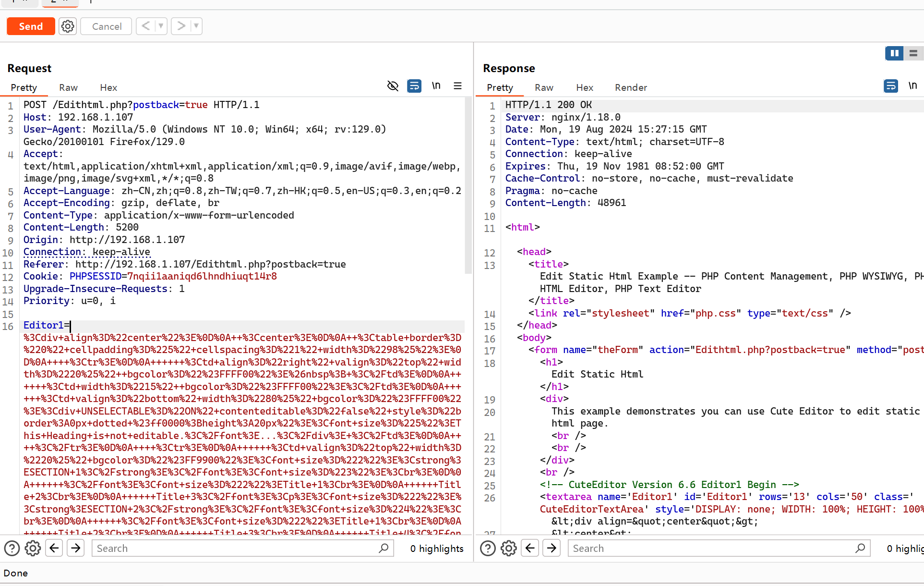
Task: Click the orange Send button
Action: pyautogui.click(x=31, y=26)
